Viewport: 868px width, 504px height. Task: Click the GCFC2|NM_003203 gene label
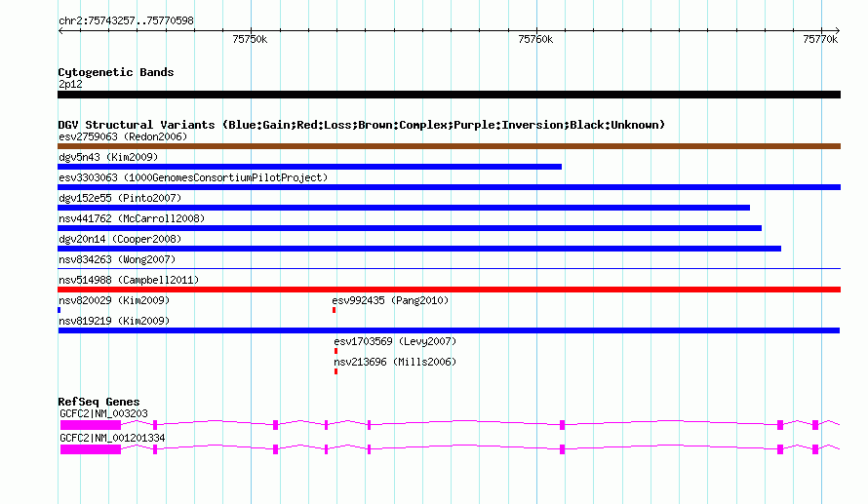point(104,413)
